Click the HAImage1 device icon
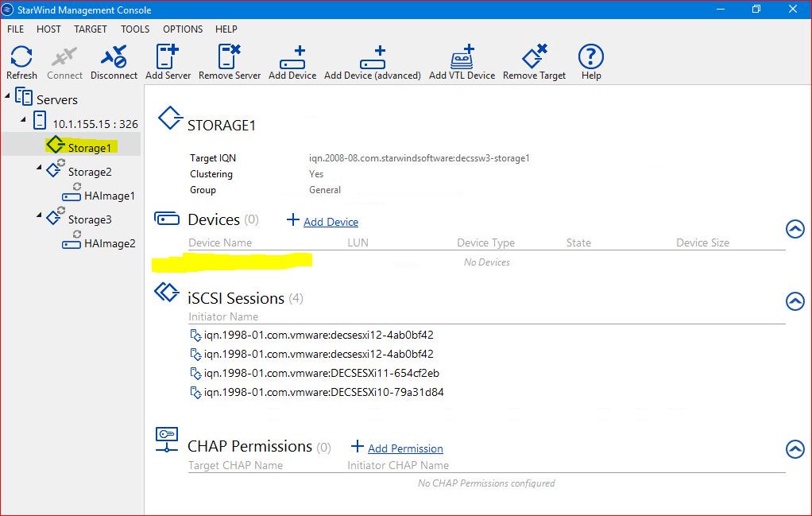 pos(72,192)
